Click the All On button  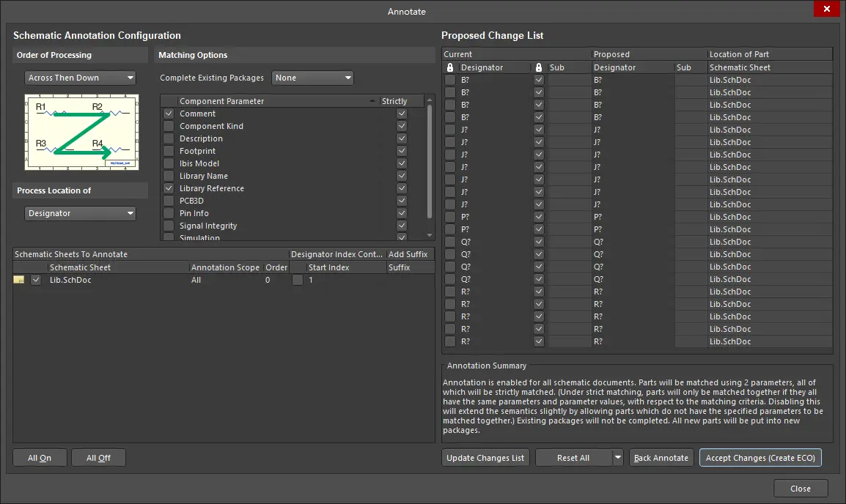40,458
